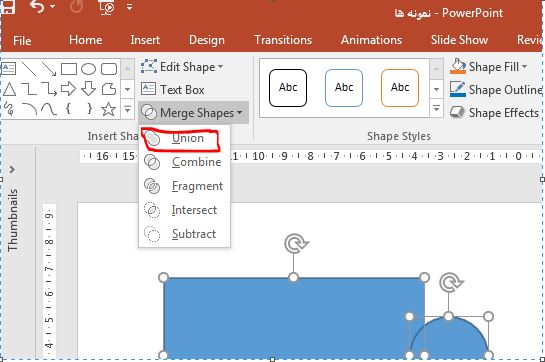The width and height of the screenshot is (545, 362).
Task: Open the File tab
Action: click(22, 40)
